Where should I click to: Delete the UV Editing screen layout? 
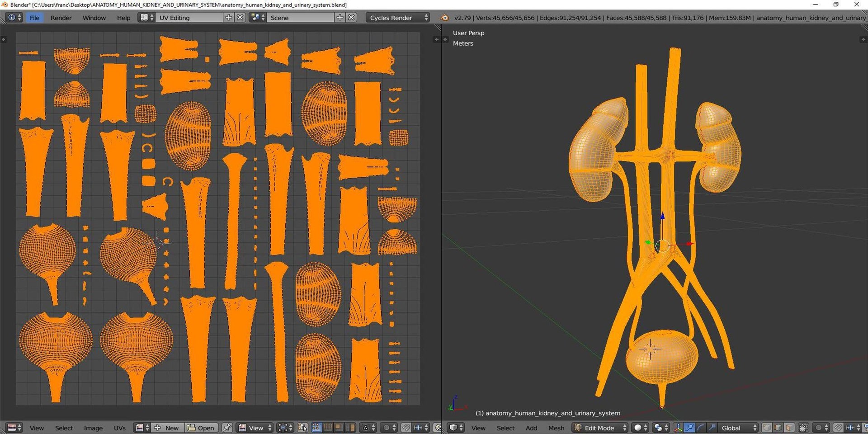tap(240, 18)
